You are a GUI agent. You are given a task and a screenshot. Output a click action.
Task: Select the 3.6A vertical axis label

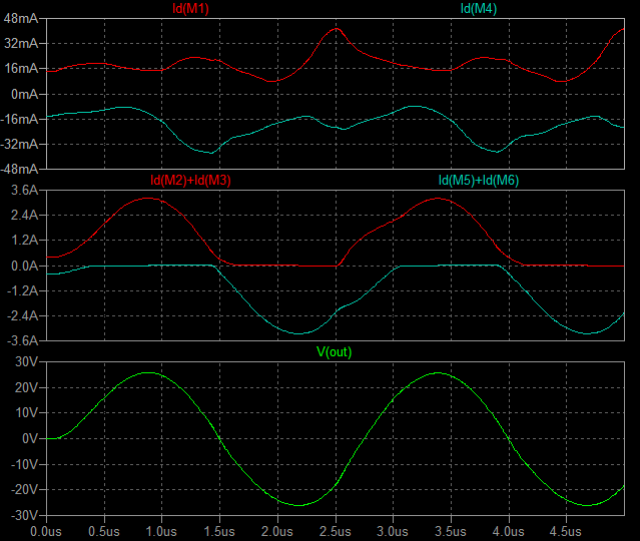[x=23, y=190]
